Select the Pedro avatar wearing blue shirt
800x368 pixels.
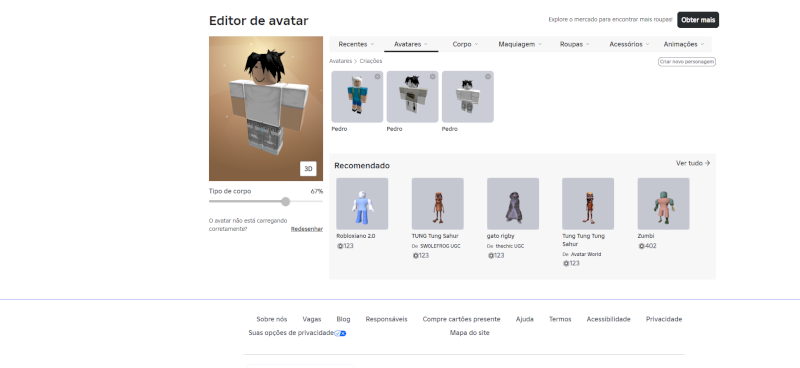pos(357,96)
